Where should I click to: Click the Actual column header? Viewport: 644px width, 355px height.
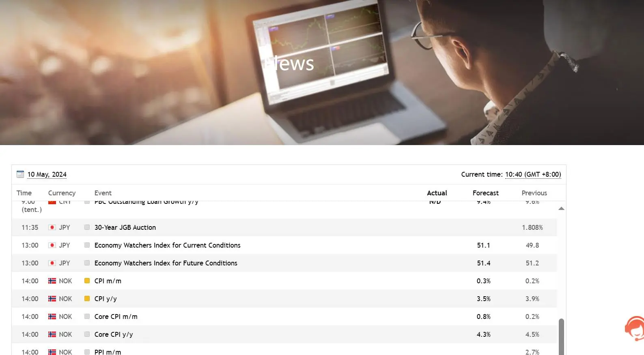tap(437, 193)
